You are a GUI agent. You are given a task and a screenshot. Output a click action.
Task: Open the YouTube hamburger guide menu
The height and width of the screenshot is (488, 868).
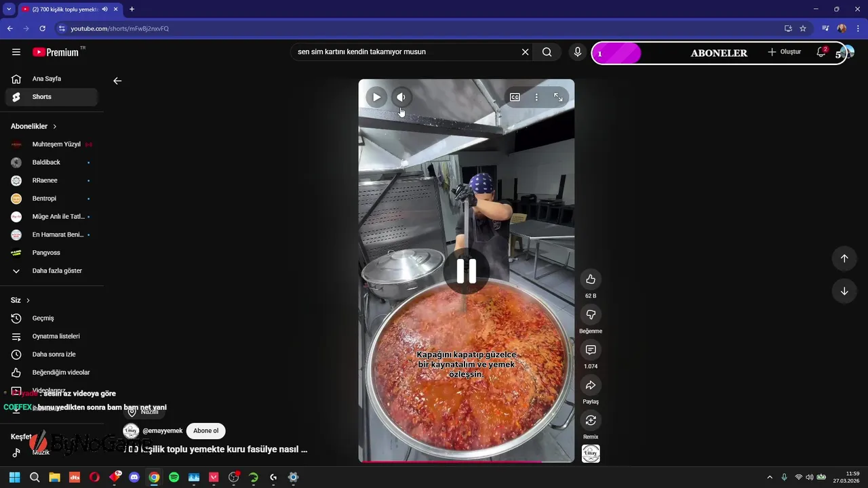coord(16,52)
